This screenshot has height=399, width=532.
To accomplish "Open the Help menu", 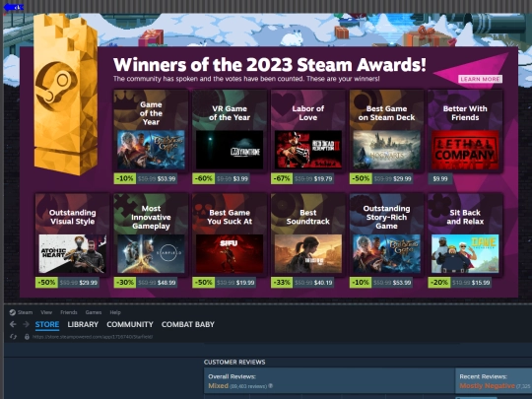I will point(115,312).
